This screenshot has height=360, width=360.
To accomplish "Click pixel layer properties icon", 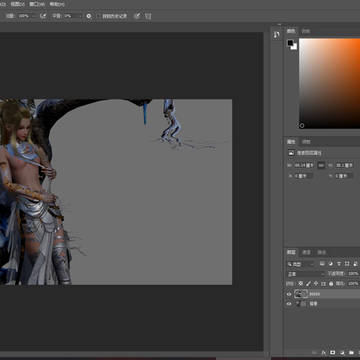I will [x=291, y=153].
